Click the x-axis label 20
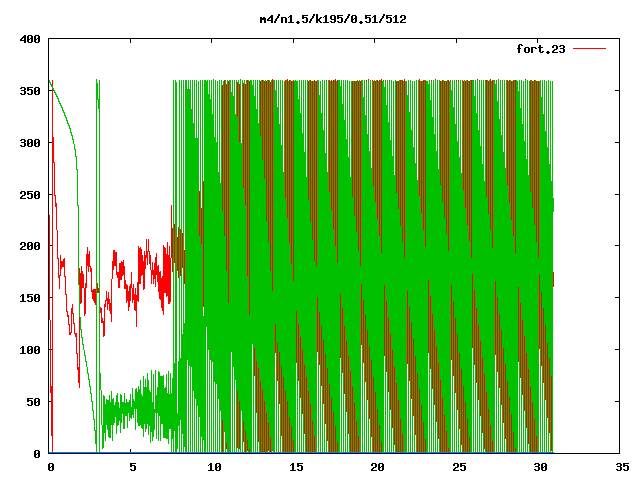This screenshot has height=480, width=640. (377, 467)
